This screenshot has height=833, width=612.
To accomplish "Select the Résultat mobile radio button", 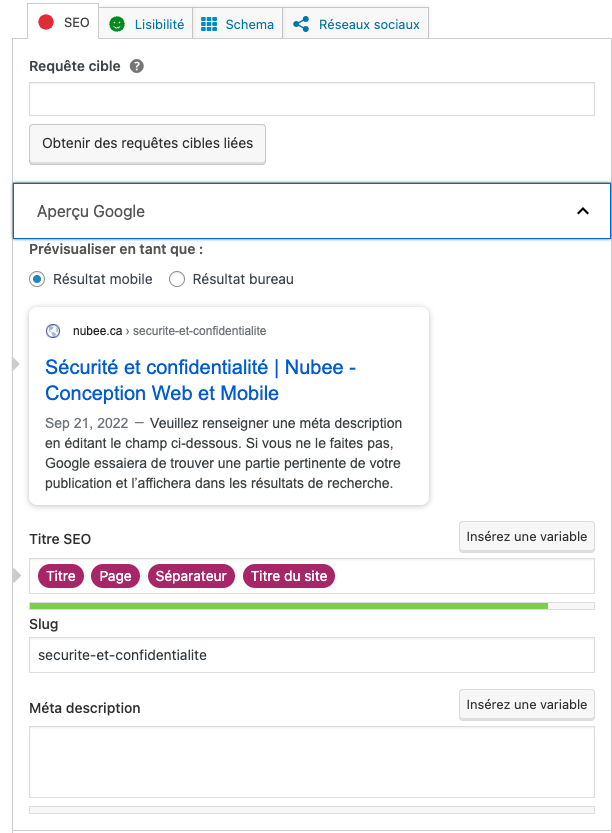I will coord(37,279).
